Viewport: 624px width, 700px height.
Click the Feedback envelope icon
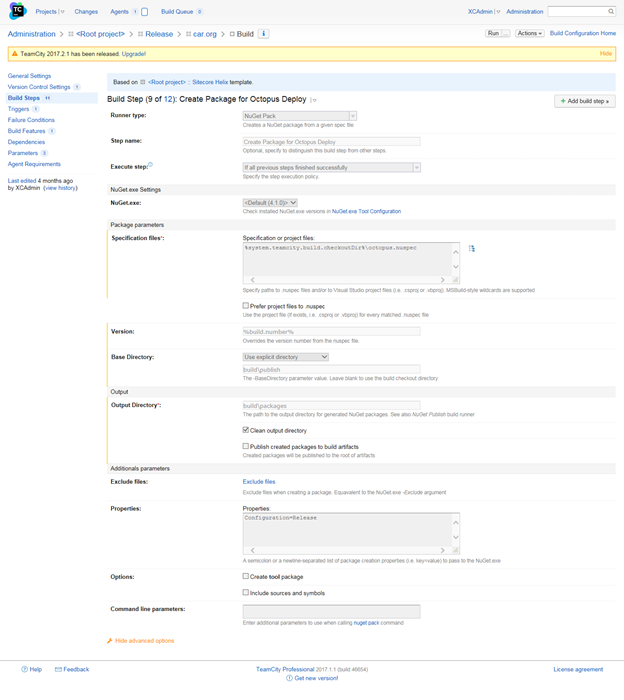(x=58, y=669)
